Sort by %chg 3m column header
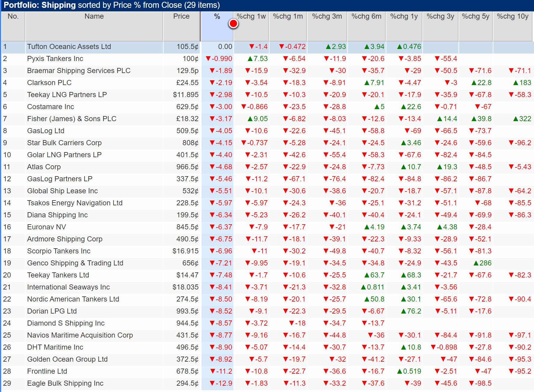 327,26
